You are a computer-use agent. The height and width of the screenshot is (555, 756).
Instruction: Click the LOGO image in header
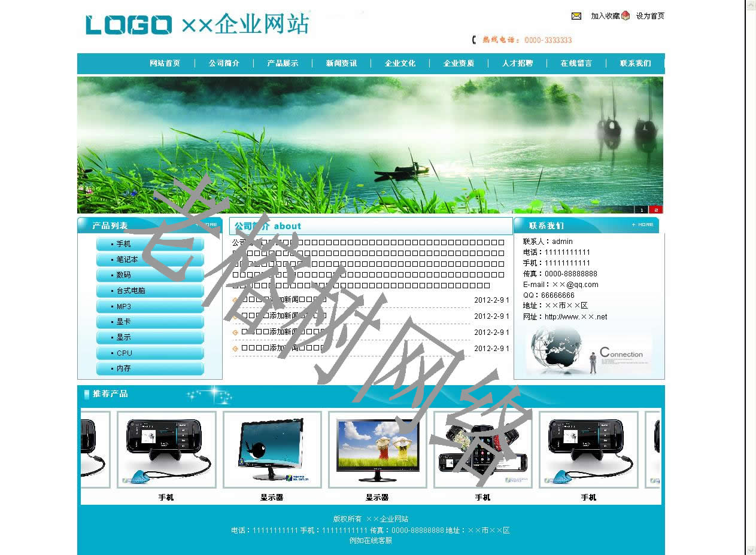(x=129, y=25)
